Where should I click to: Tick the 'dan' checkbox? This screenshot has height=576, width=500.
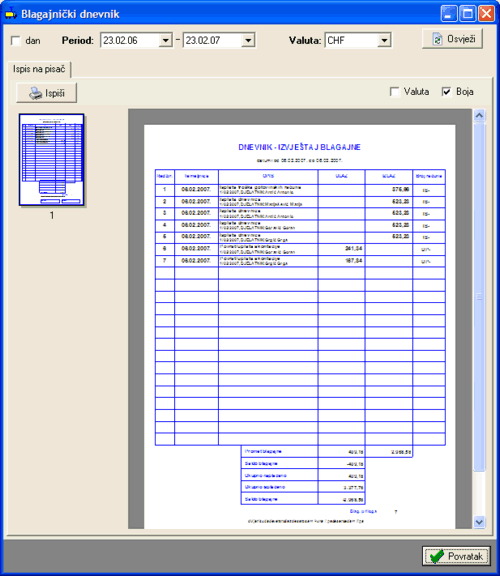pyautogui.click(x=16, y=40)
